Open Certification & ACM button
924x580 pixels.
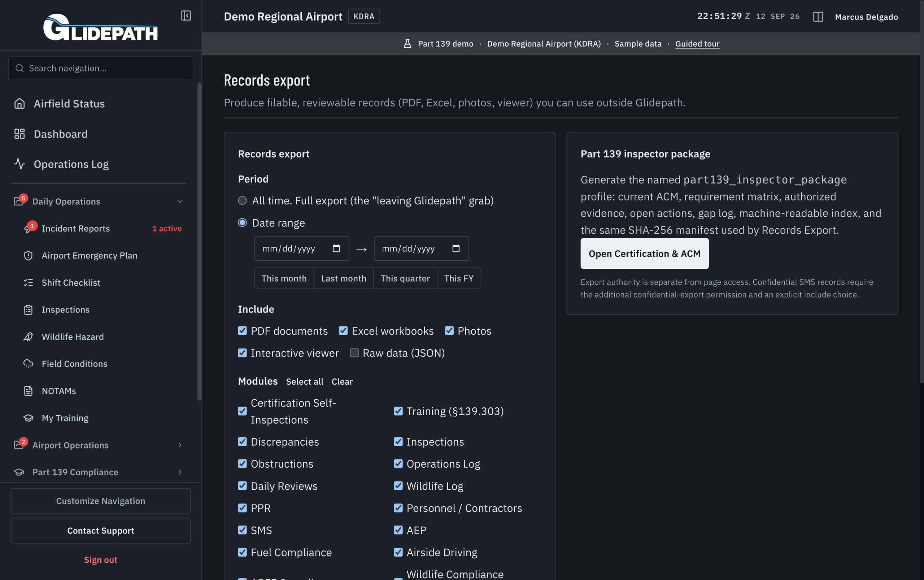645,254
